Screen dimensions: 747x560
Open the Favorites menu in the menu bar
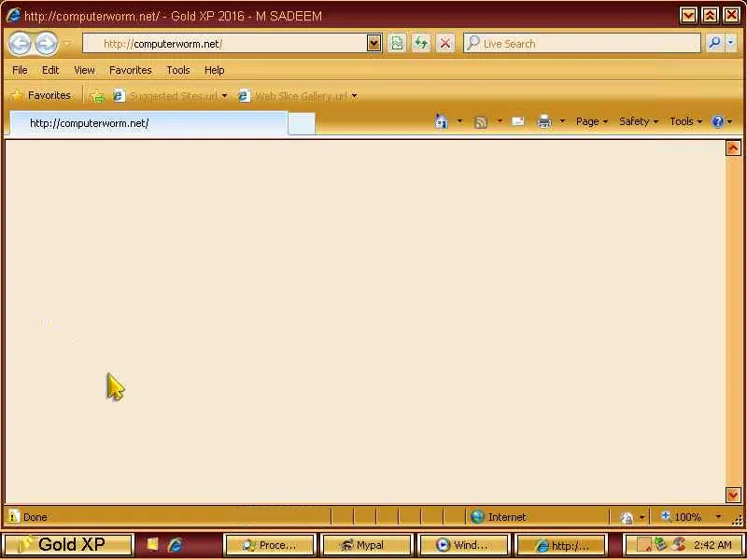click(x=130, y=71)
